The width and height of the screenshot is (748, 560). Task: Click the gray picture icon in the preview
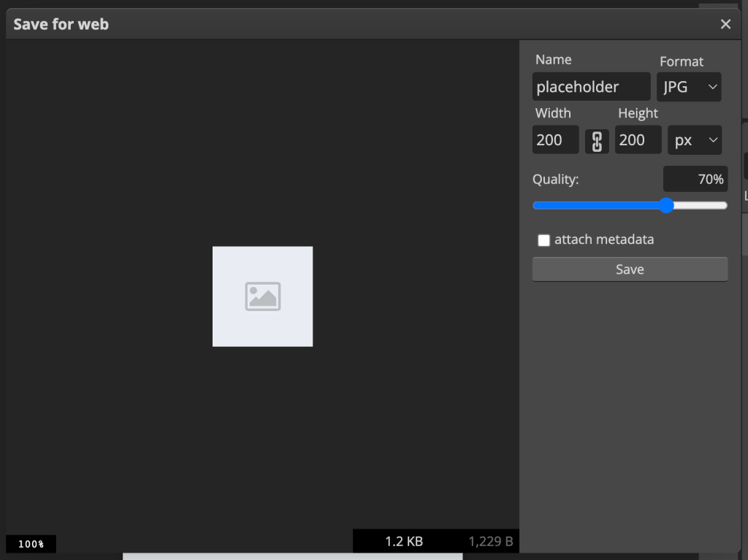(x=263, y=296)
